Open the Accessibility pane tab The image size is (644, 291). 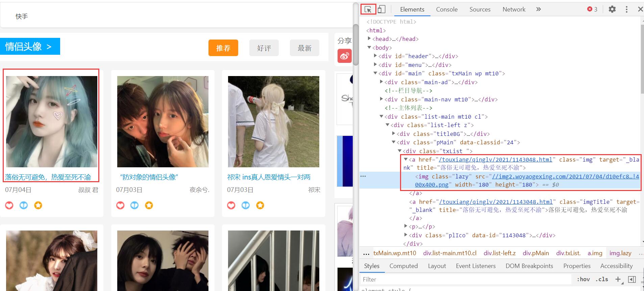tap(616, 266)
